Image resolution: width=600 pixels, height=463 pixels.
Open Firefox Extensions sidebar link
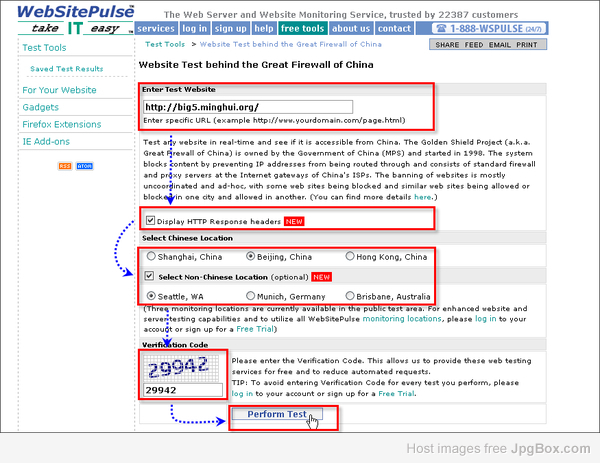point(62,124)
